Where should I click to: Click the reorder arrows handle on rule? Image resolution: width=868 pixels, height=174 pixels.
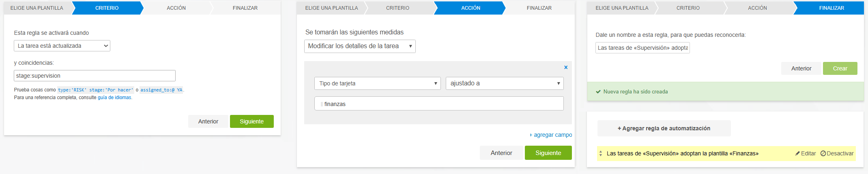click(x=601, y=154)
